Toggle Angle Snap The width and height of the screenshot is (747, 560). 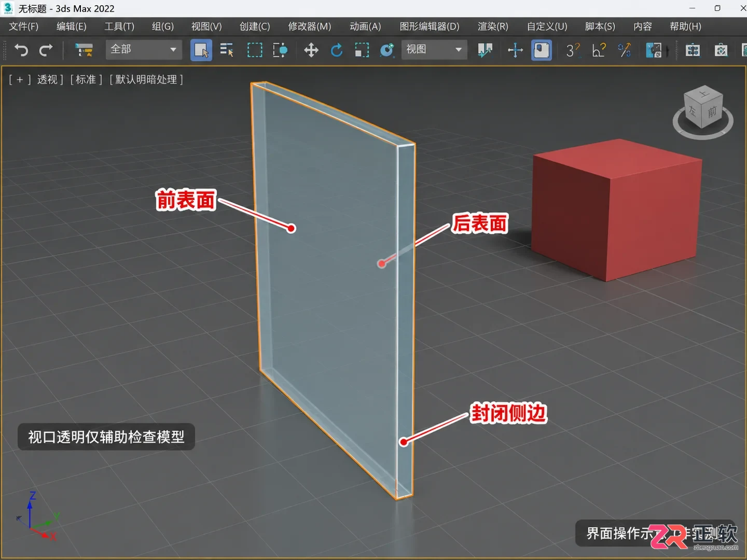pos(599,50)
